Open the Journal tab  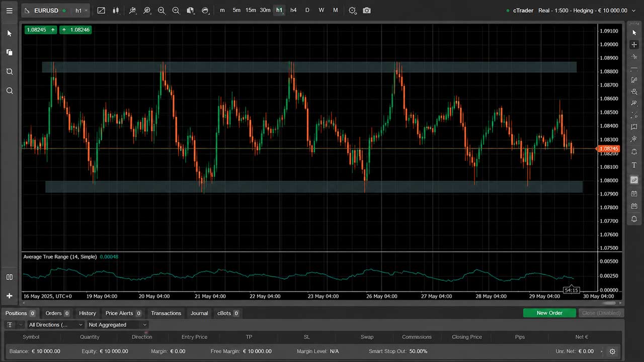pos(199,313)
